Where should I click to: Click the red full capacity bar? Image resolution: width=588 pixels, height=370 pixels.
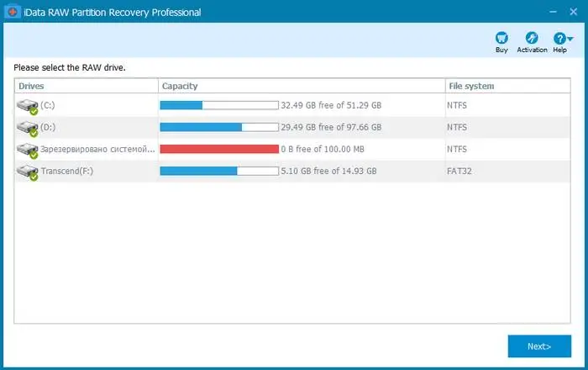[x=219, y=149]
